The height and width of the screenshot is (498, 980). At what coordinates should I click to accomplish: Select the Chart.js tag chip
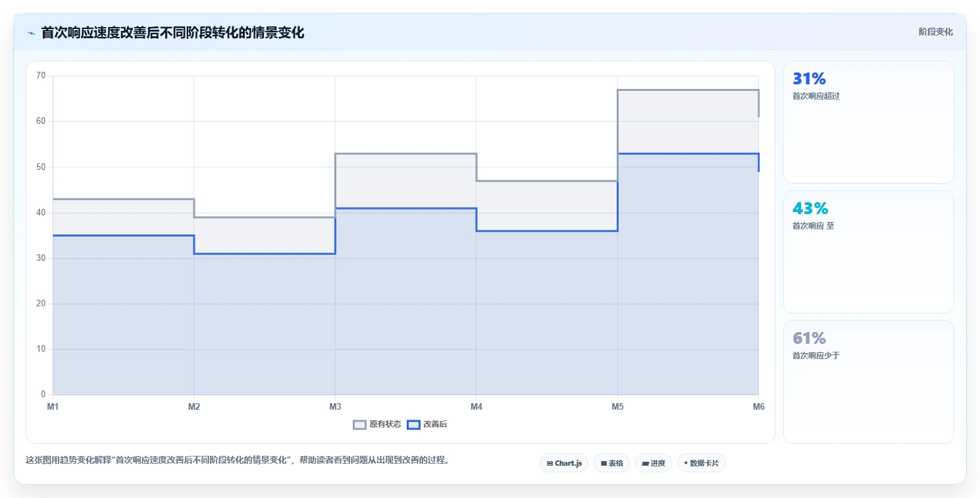click(x=564, y=463)
